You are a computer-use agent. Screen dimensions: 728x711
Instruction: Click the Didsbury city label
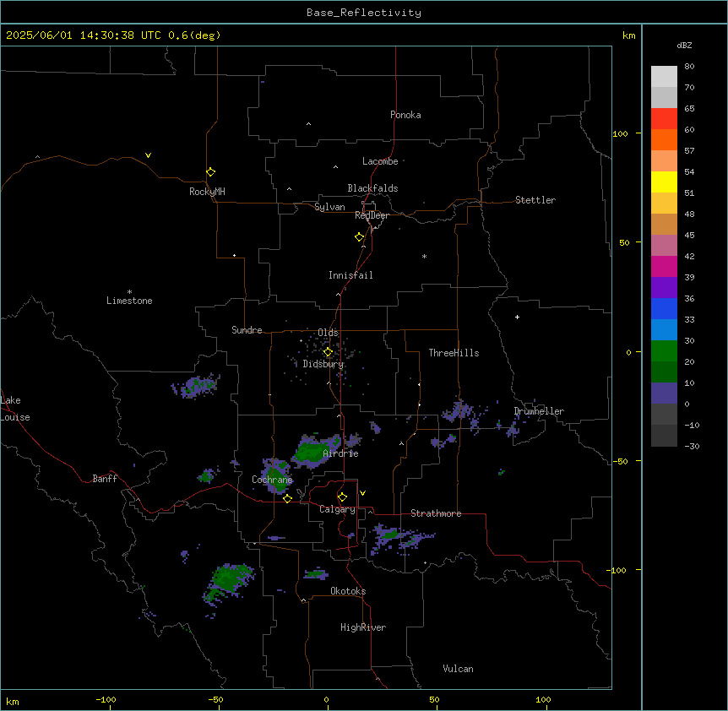pos(323,364)
